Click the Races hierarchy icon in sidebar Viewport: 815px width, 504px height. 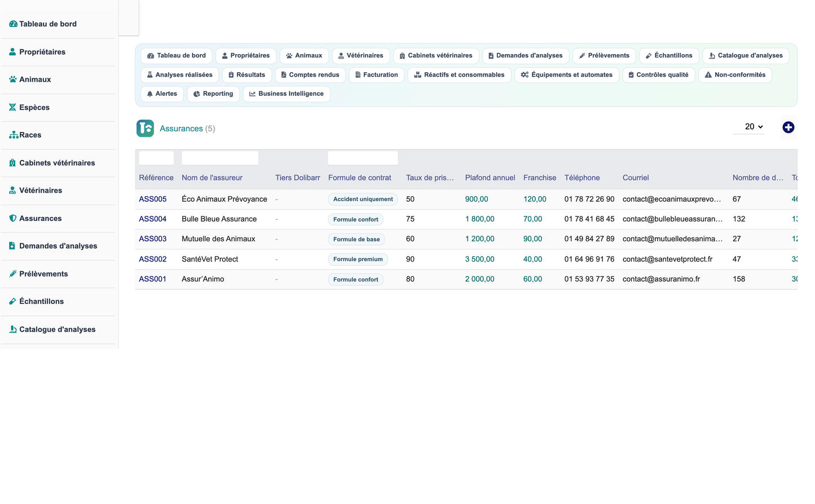click(14, 135)
